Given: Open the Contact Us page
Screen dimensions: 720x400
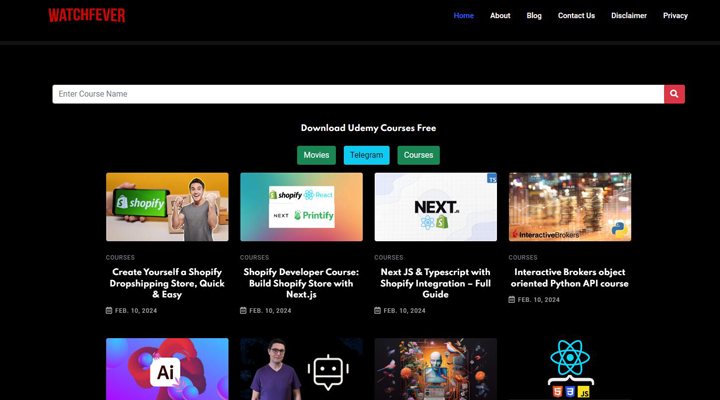Looking at the screenshot, I should pyautogui.click(x=576, y=16).
